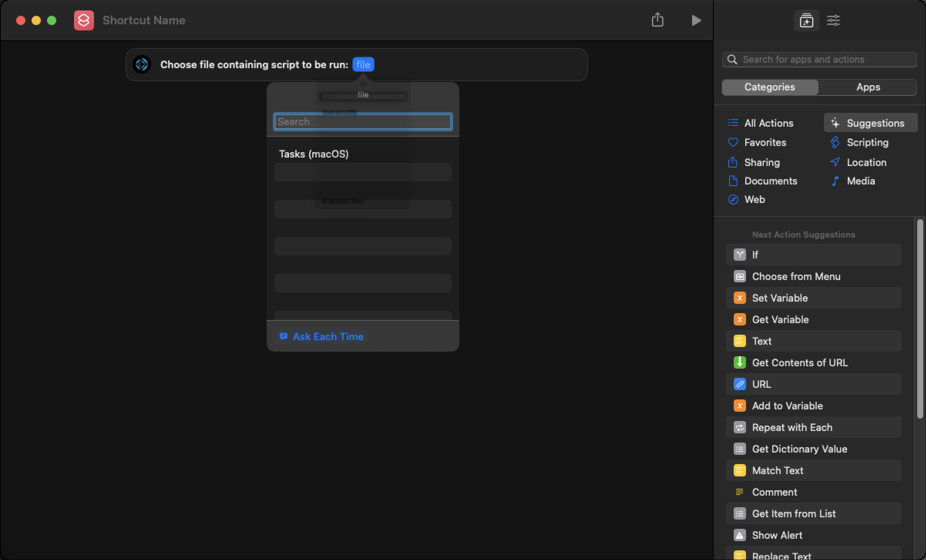Viewport: 926px width, 560px height.
Task: Select the Media category icon
Action: pyautogui.click(x=835, y=181)
